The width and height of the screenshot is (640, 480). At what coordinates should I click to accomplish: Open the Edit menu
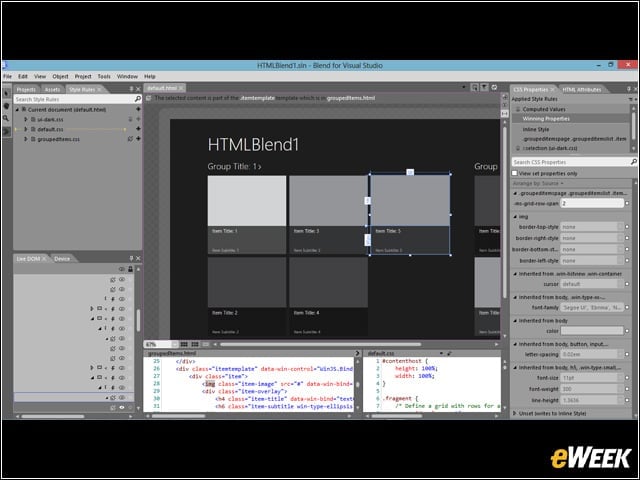point(23,76)
